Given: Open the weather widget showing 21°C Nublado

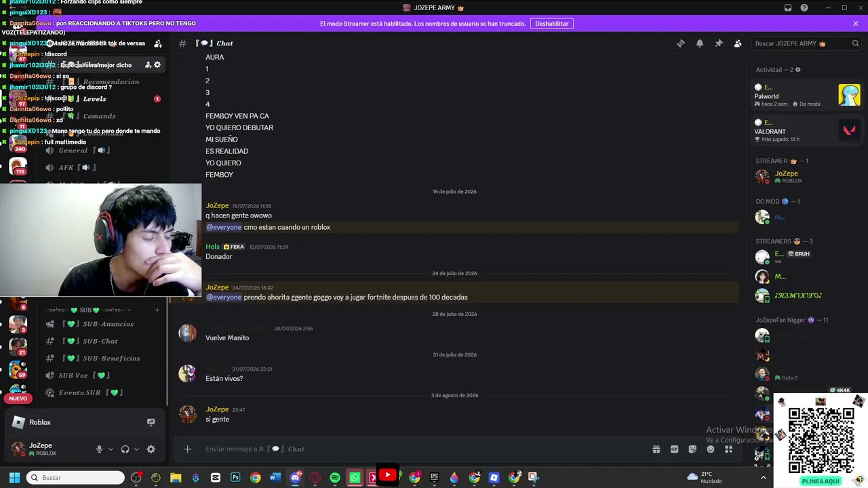Looking at the screenshot, I should click(x=705, y=478).
